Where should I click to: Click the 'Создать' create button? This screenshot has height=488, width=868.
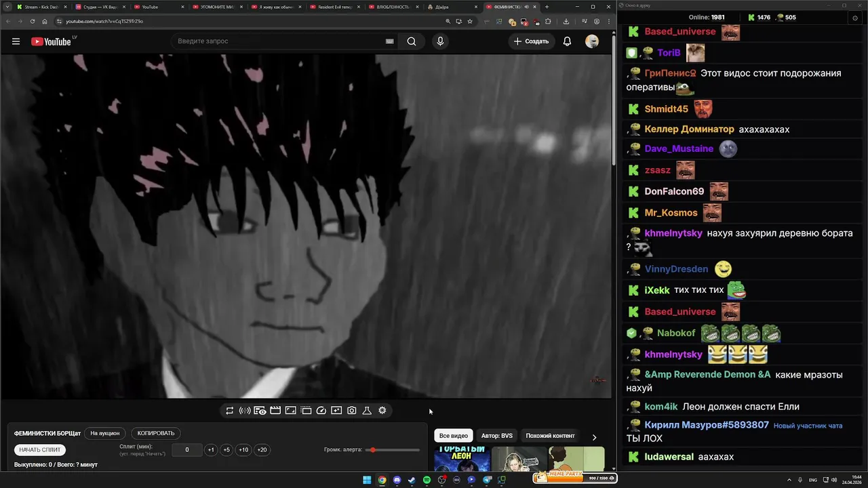[x=531, y=41]
